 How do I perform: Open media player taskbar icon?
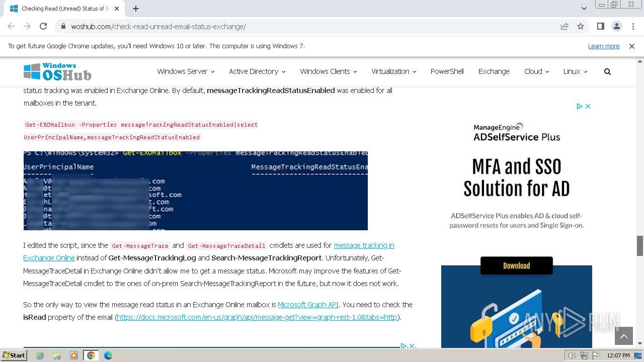point(74,355)
